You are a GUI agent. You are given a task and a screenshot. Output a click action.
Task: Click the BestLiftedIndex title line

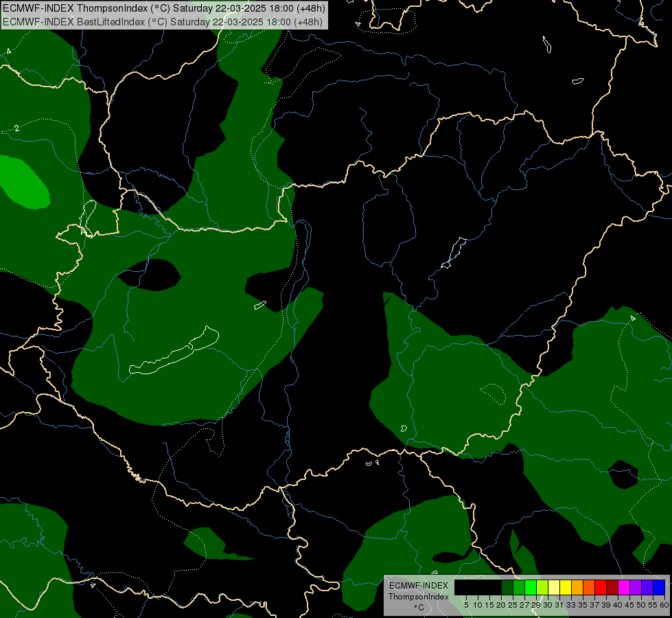(x=163, y=21)
